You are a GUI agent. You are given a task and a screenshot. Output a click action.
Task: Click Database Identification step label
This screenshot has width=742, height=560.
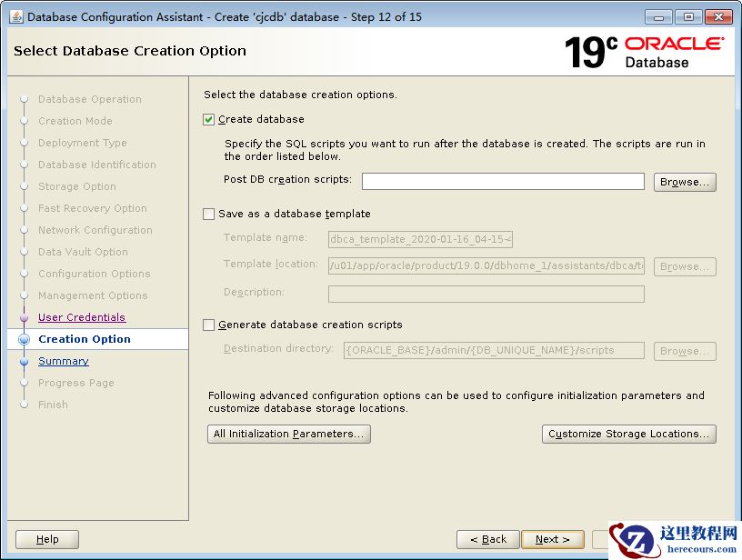[97, 165]
